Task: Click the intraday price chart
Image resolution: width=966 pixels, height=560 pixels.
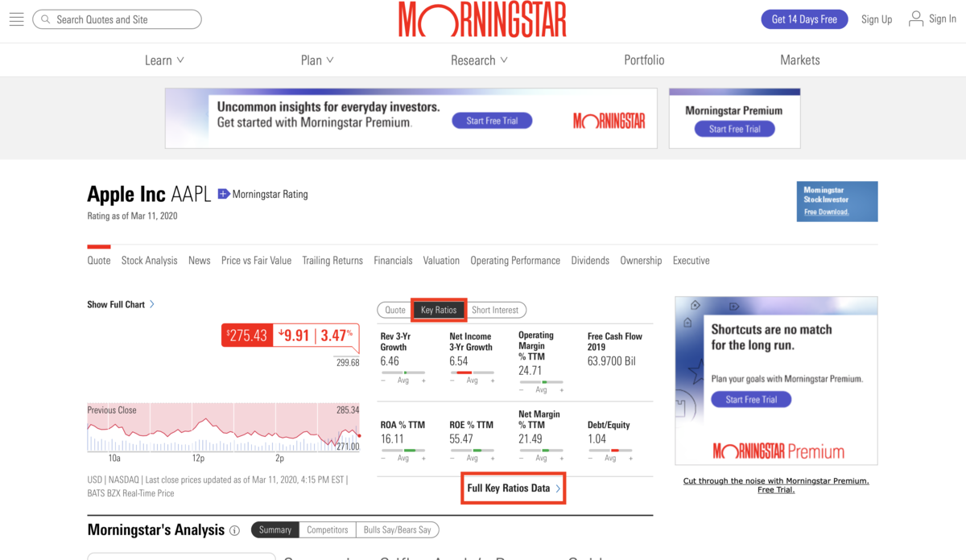Action: tap(224, 427)
